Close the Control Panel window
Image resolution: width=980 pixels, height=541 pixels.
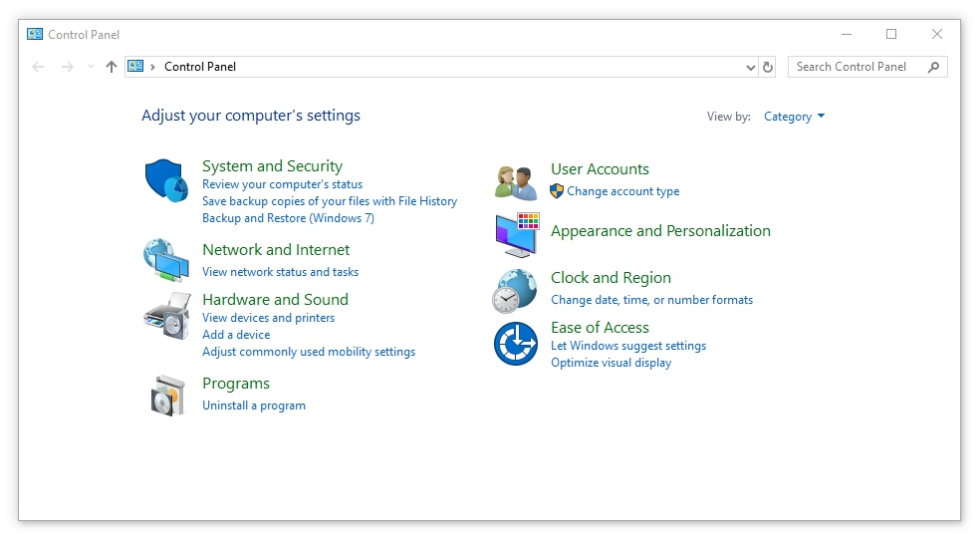tap(937, 35)
